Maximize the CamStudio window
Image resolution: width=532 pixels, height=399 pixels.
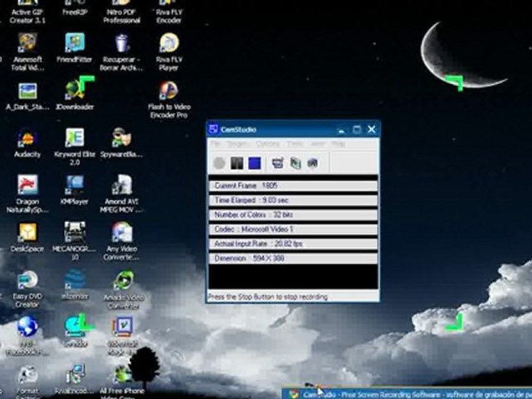(x=357, y=130)
